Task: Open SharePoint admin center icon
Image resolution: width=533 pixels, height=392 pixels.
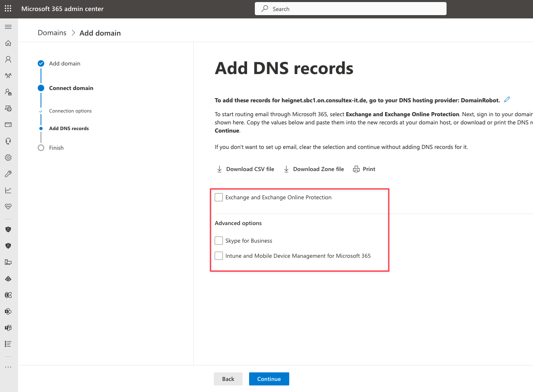Action: pyautogui.click(x=8, y=311)
